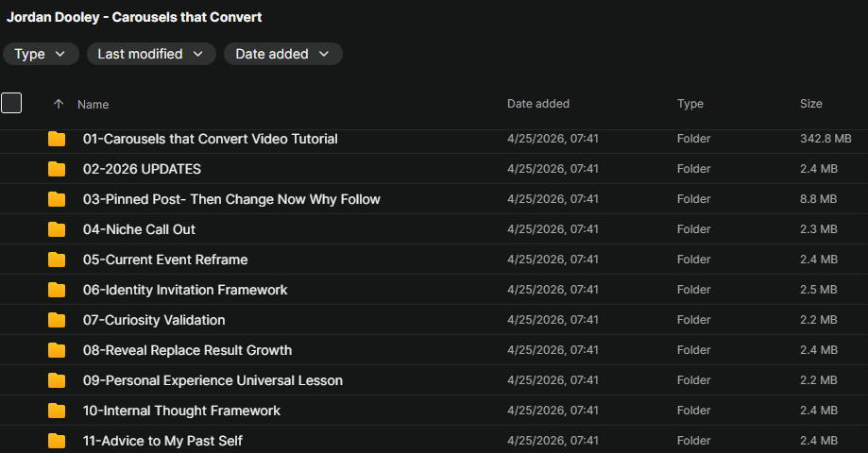Click folder icon for 05-Current Event Reframe
This screenshot has height=453, width=868.
coord(57,260)
